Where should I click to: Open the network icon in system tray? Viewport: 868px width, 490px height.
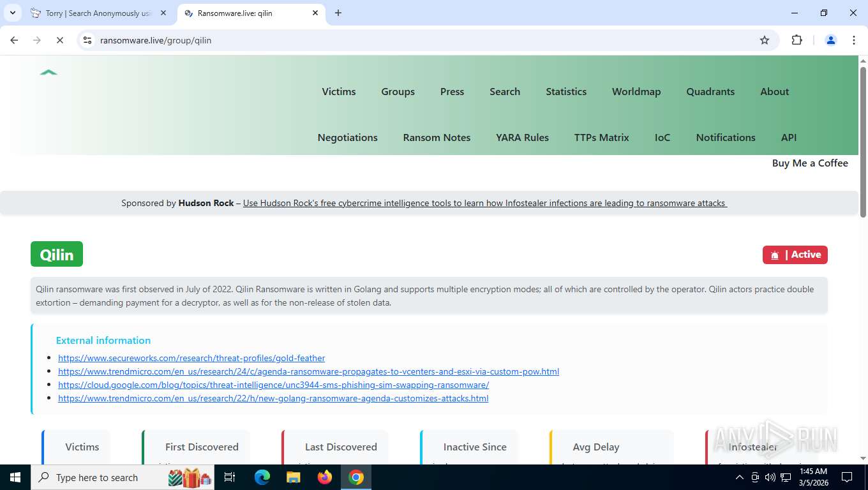tap(786, 477)
